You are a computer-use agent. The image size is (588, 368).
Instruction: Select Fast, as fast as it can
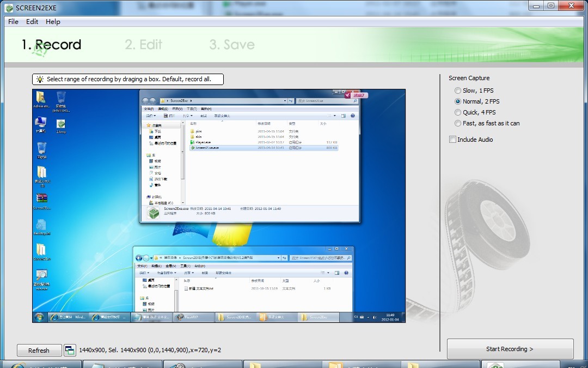(458, 123)
